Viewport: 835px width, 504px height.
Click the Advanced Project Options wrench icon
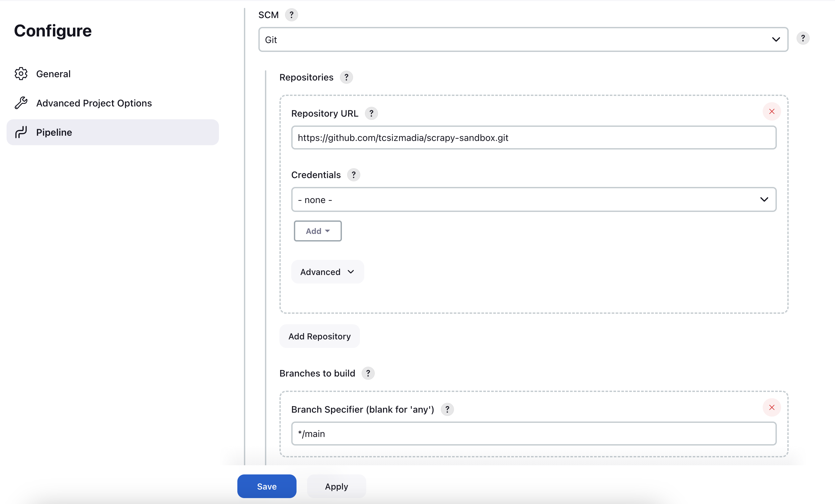click(21, 103)
